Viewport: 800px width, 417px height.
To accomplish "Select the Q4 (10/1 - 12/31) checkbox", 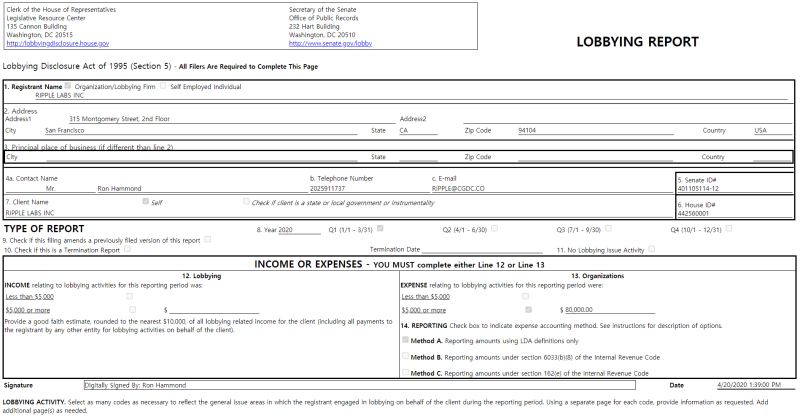I will point(729,229).
